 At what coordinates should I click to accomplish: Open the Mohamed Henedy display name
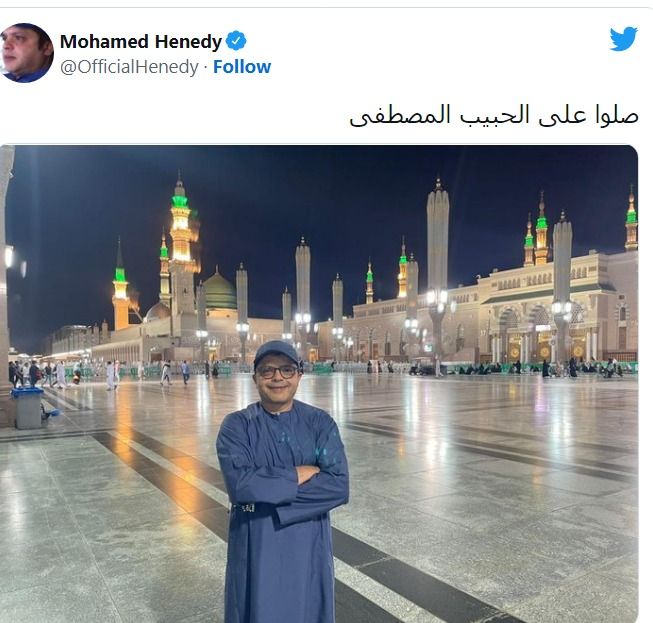click(141, 41)
